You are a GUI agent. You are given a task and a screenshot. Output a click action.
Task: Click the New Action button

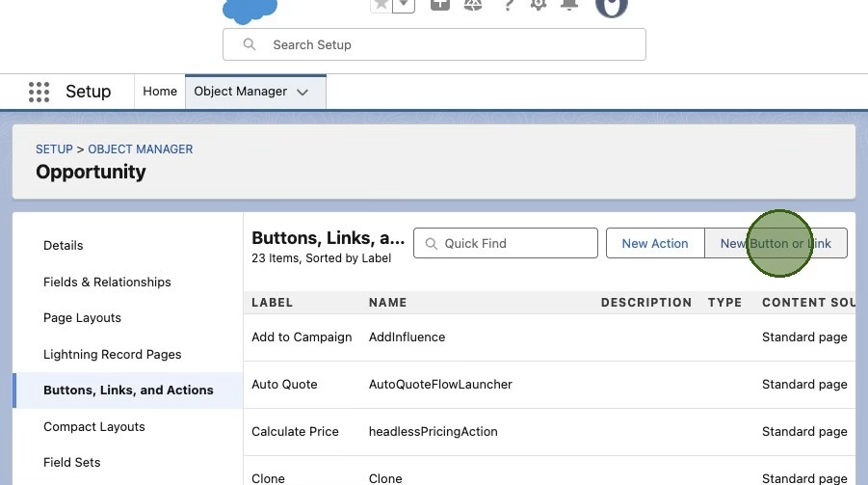pos(655,244)
